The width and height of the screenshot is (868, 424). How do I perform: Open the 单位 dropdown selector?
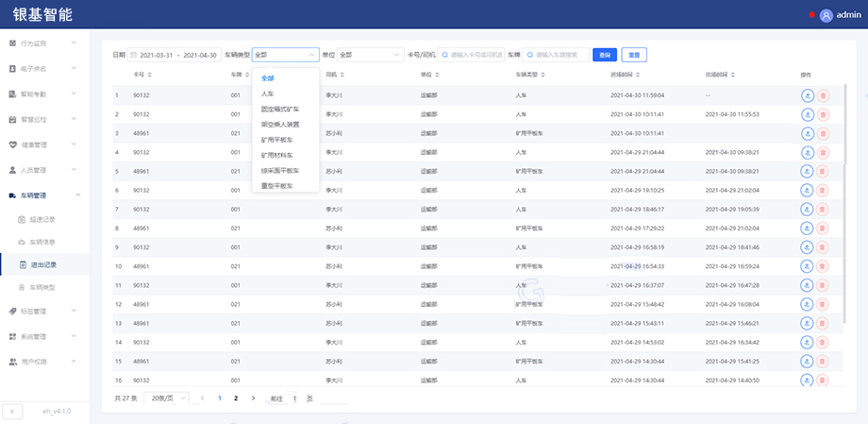point(370,55)
